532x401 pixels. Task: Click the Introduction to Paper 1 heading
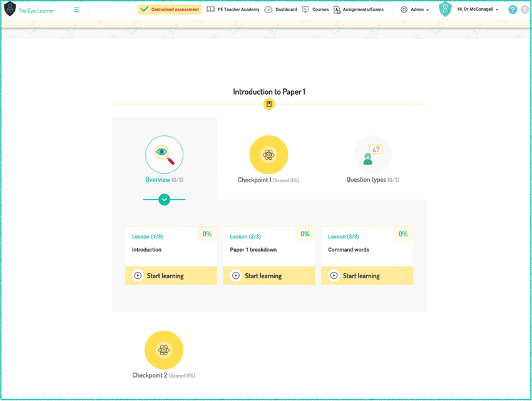click(x=269, y=91)
